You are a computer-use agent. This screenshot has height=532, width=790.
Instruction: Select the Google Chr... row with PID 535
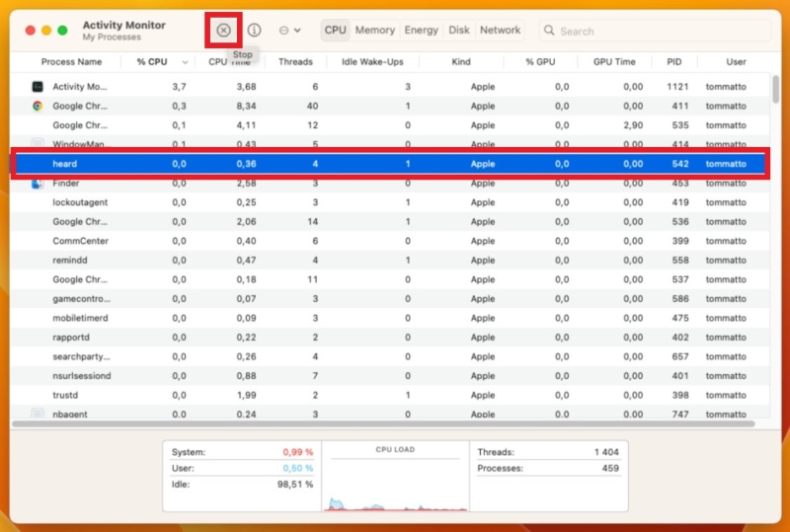390,125
